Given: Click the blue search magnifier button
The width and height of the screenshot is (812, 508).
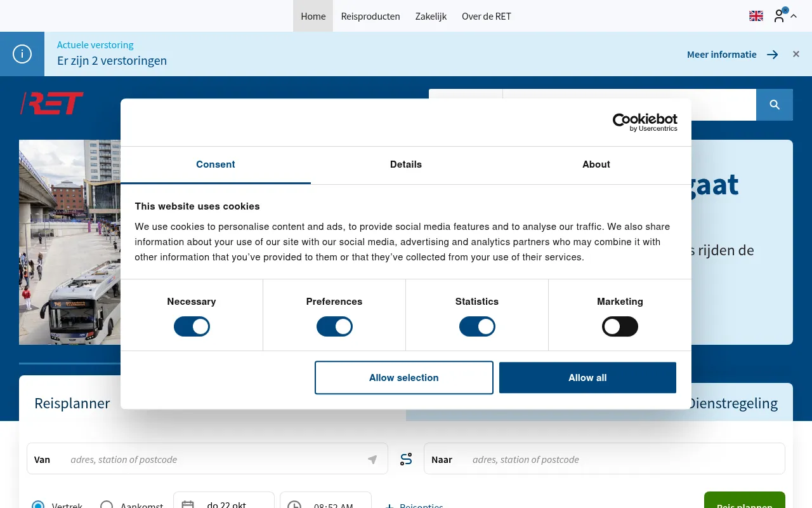Looking at the screenshot, I should pos(775,105).
